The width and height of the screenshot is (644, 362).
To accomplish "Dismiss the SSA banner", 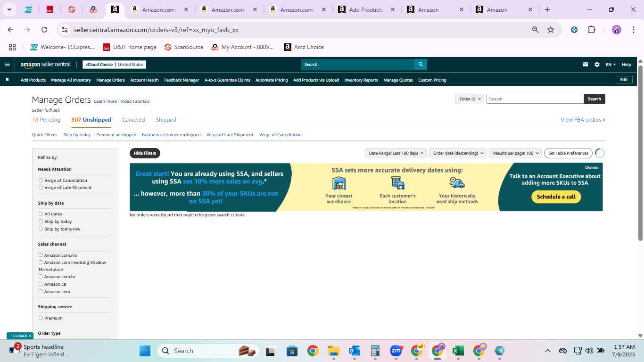I will tap(592, 167).
